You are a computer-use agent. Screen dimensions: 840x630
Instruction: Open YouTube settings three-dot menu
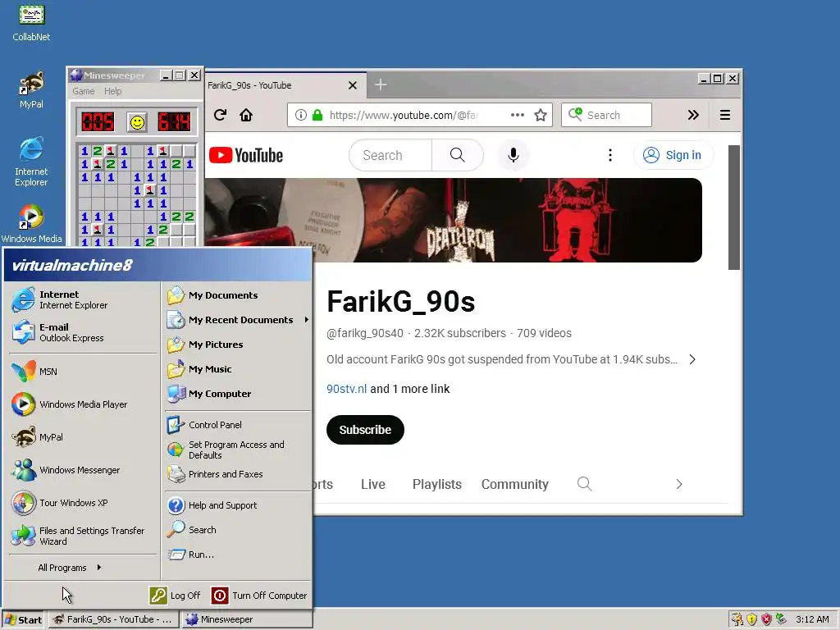click(609, 155)
